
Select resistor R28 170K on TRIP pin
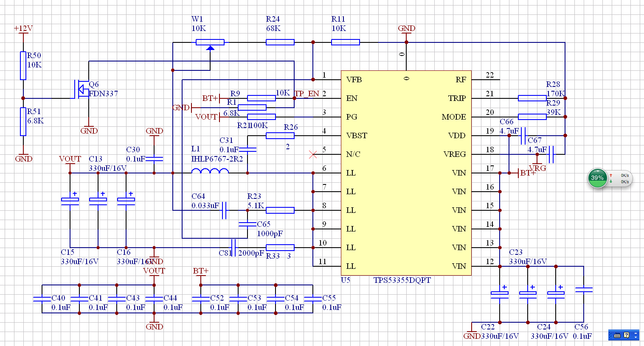coord(532,98)
